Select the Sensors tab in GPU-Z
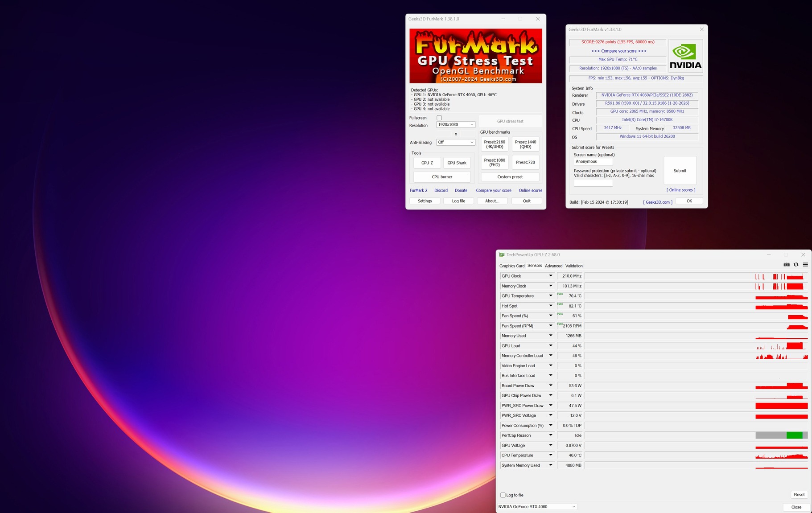The height and width of the screenshot is (513, 812). 535,266
